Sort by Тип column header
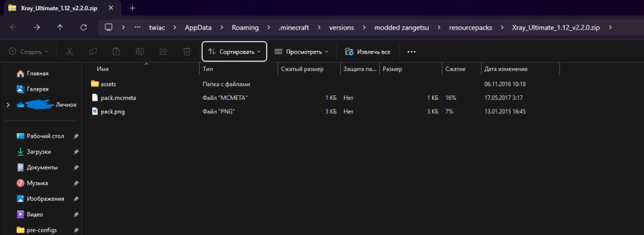Image resolution: width=644 pixels, height=235 pixels. (x=207, y=69)
